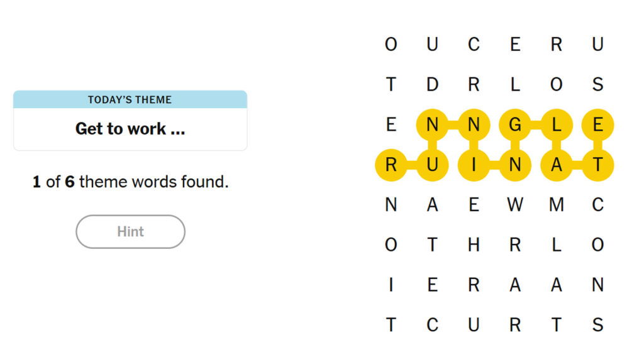Select the highlighted letter A
Image resolution: width=644 pixels, height=362 pixels.
click(556, 165)
